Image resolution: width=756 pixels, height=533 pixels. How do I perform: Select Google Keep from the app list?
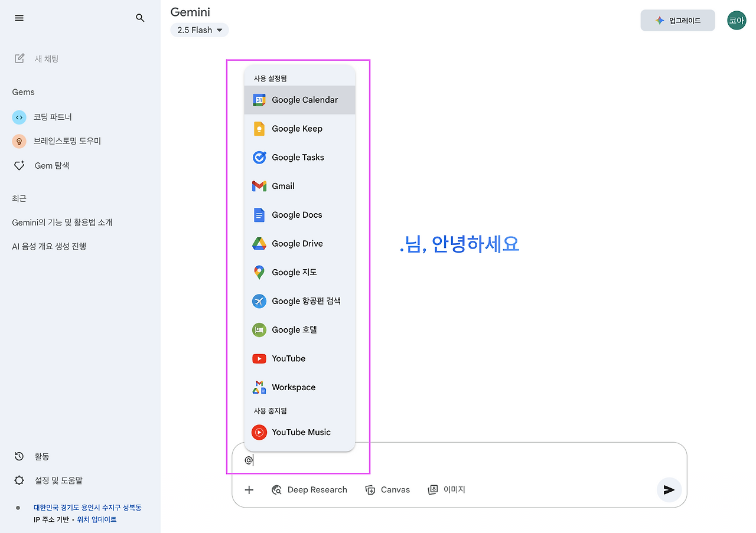pos(299,129)
